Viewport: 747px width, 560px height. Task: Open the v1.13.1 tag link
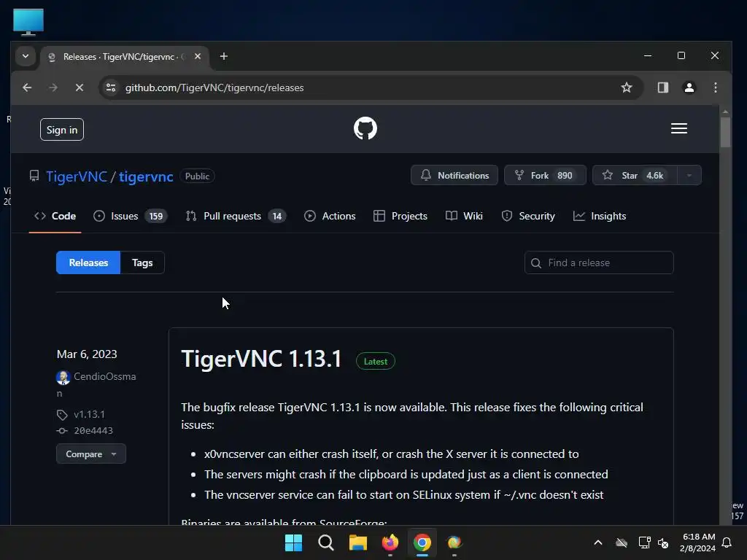coord(89,414)
